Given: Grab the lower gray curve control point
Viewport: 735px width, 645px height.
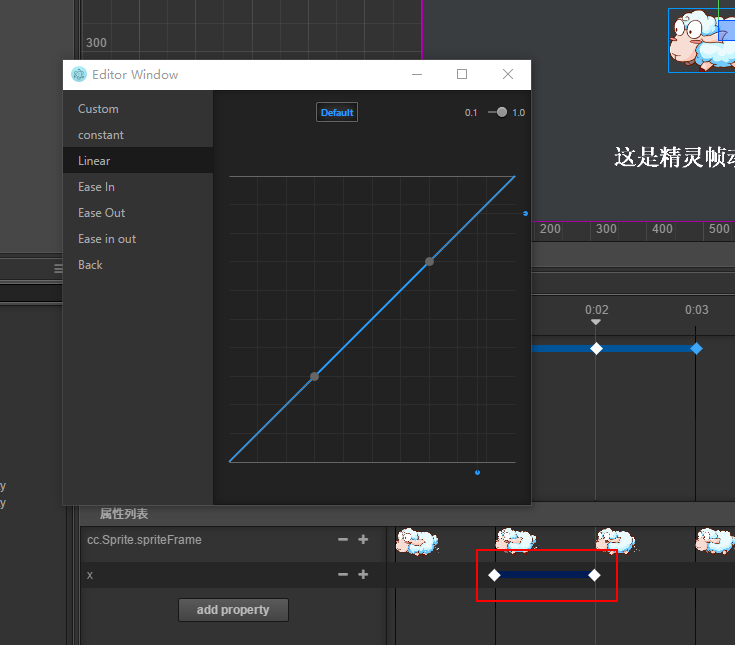Looking at the screenshot, I should point(315,376).
